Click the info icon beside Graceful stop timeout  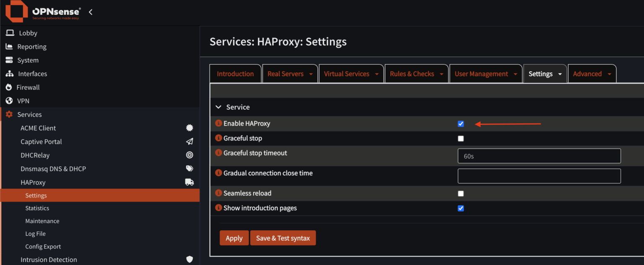coord(218,153)
